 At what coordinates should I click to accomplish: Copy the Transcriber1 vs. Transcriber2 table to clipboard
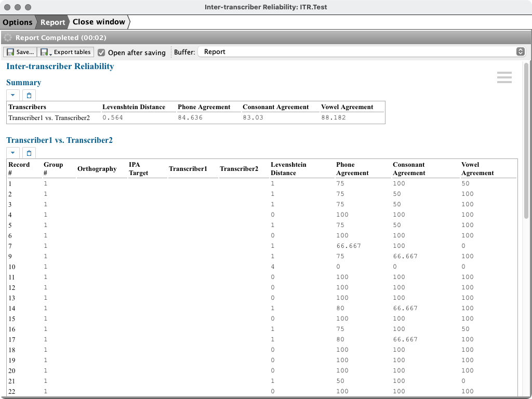(x=29, y=153)
